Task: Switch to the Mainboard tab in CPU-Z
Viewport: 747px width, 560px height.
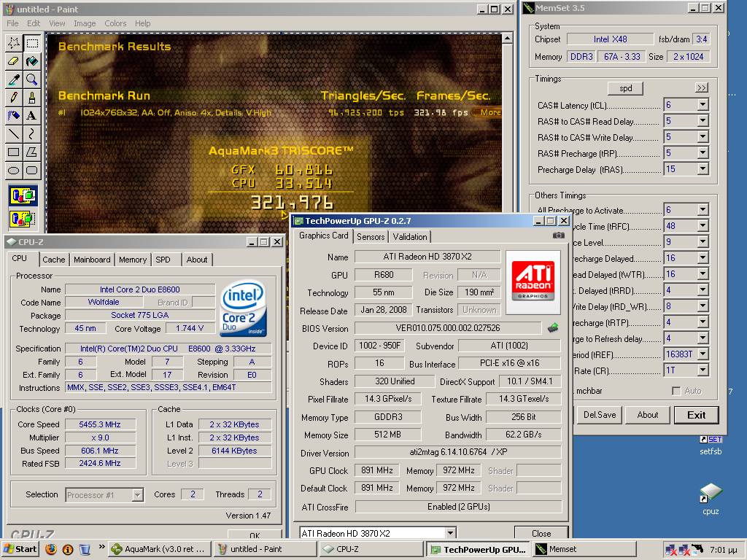Action: (x=92, y=260)
